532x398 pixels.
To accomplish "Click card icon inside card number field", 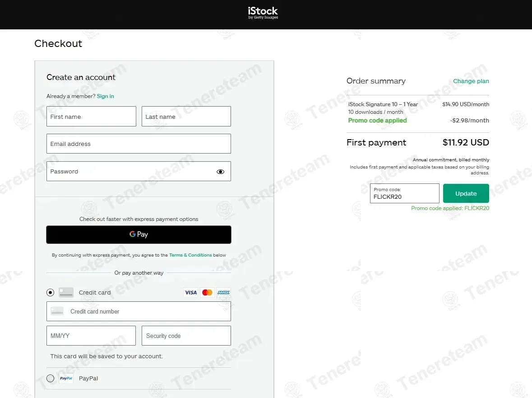I will coord(57,311).
